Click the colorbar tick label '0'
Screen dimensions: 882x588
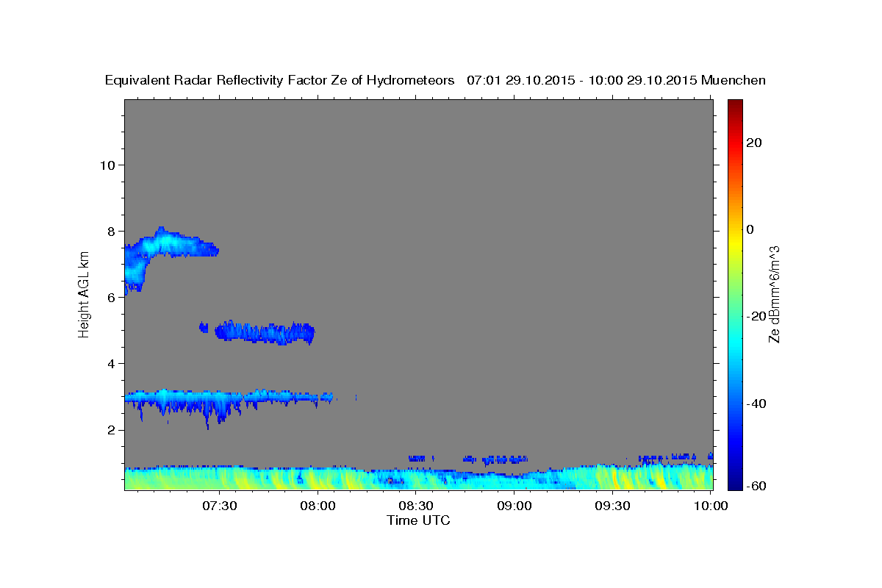click(x=750, y=229)
